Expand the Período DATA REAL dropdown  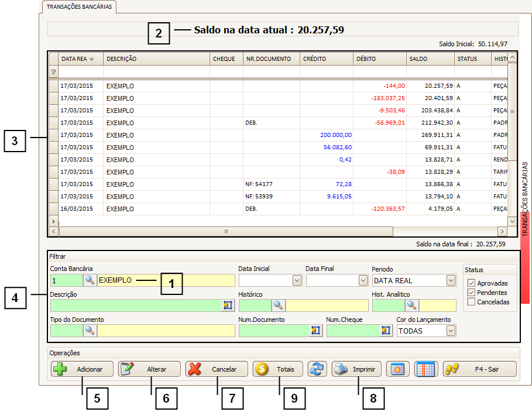450,280
